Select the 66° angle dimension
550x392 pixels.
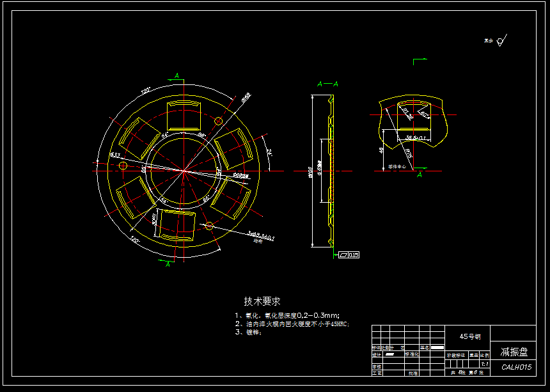click(x=206, y=198)
